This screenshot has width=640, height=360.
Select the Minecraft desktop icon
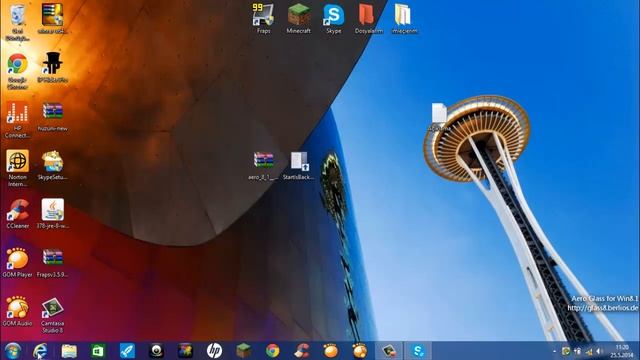tap(298, 19)
